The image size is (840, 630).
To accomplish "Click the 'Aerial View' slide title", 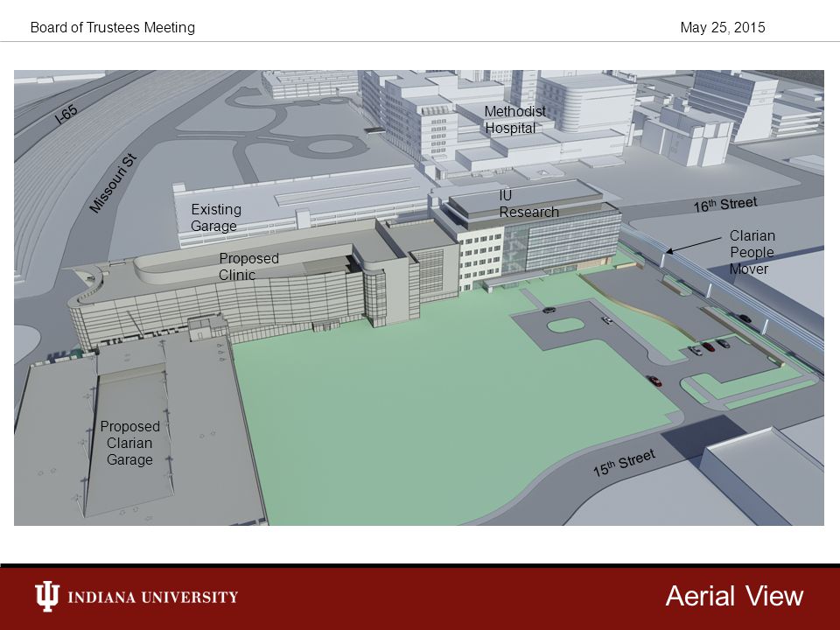I will tap(734, 596).
